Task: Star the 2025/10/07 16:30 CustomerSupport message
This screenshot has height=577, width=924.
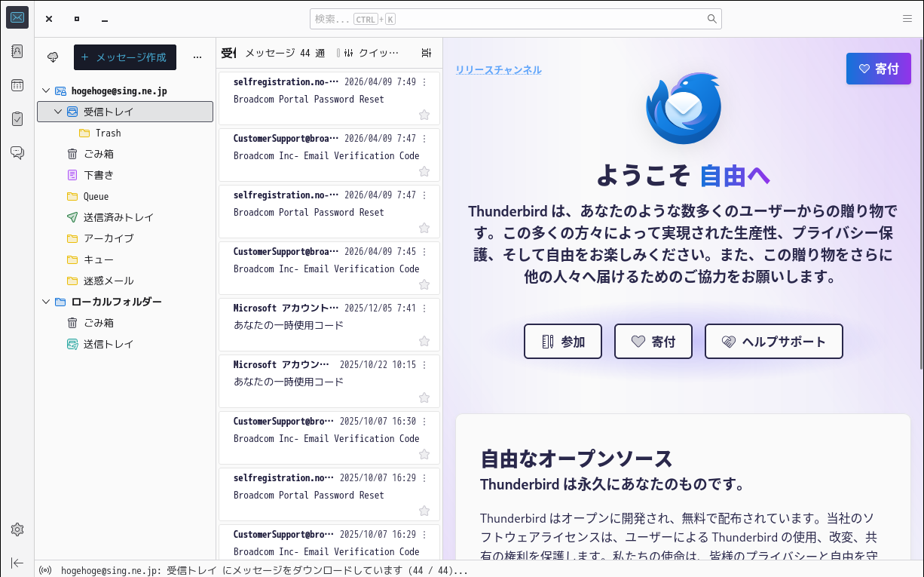Action: [x=424, y=454]
